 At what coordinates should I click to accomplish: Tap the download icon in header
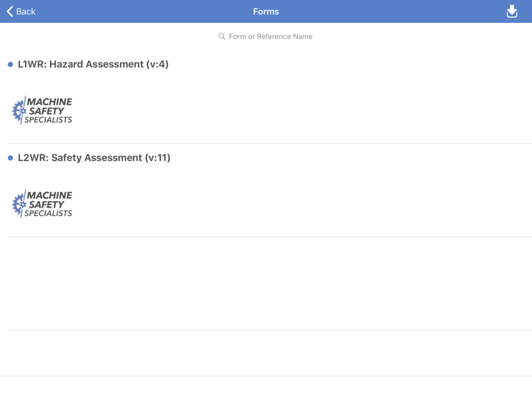[512, 12]
